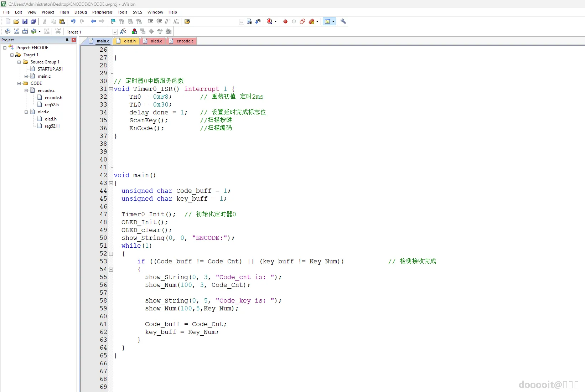Click Manage Project Items colored blocks icon
The image size is (585, 392).
tap(134, 31)
